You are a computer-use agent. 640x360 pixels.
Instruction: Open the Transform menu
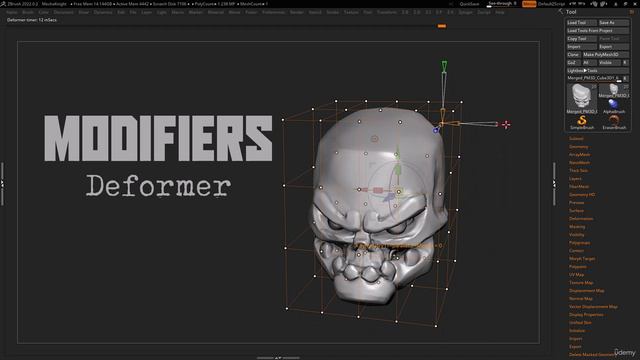tap(386, 12)
